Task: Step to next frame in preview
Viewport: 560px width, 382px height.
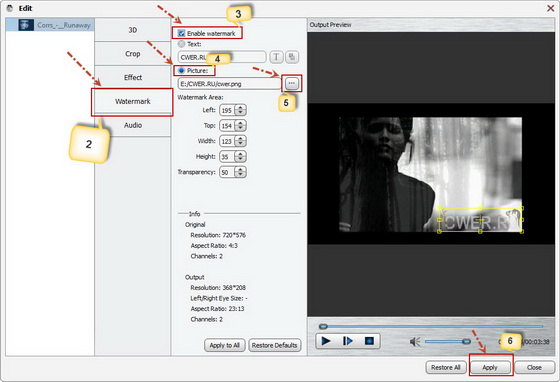Action: (348, 341)
